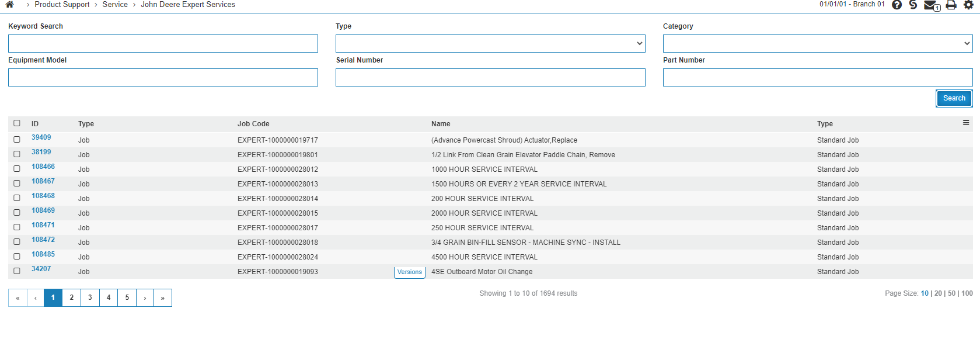Select '4500 HOUR SERVICE INTERVAL' name cell
Viewport: 980px width, 346px height.
(484, 257)
